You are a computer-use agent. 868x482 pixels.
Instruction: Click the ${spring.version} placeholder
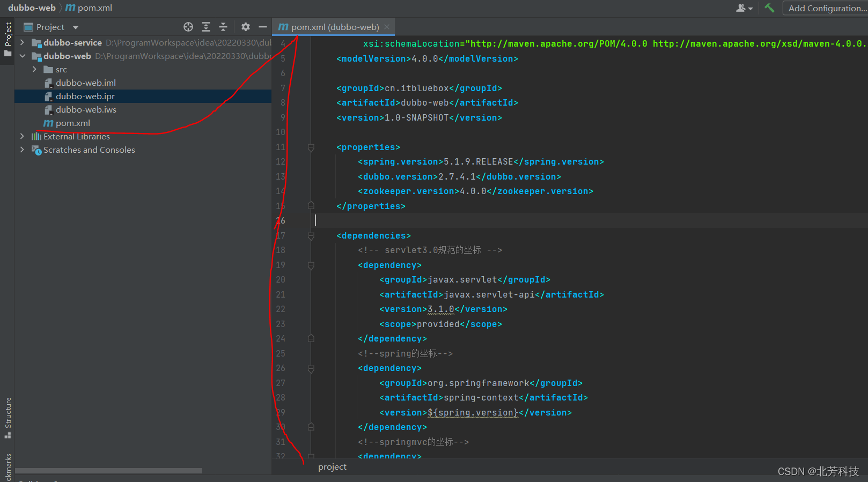[473, 413]
